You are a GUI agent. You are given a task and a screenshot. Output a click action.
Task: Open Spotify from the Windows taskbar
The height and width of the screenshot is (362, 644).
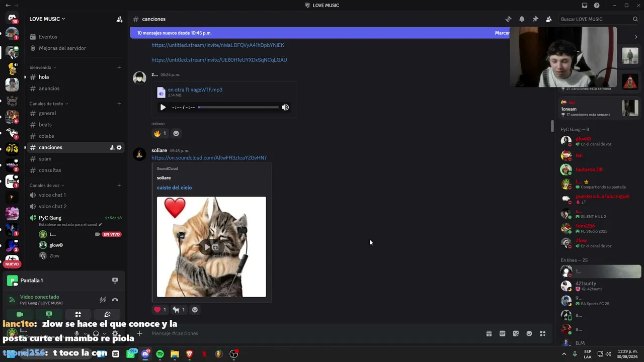(x=160, y=354)
